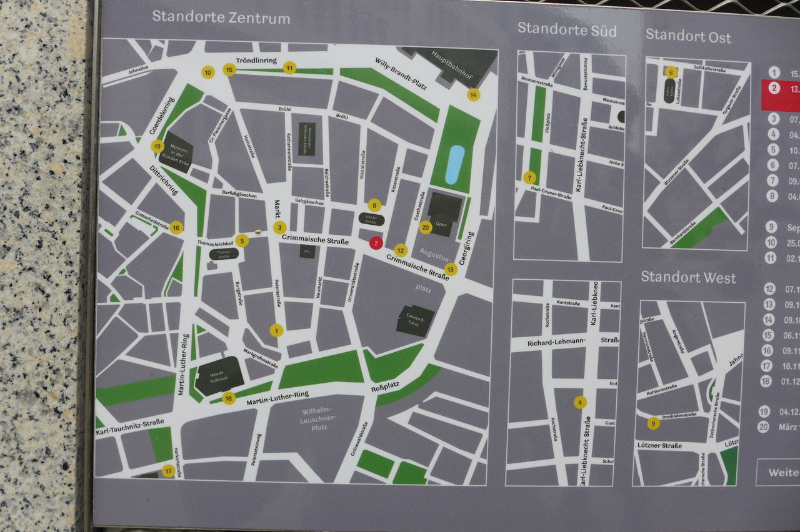Viewport: 800px width, 532px height.
Task: Select map marker 1 on Petersstraße
Action: click(276, 330)
